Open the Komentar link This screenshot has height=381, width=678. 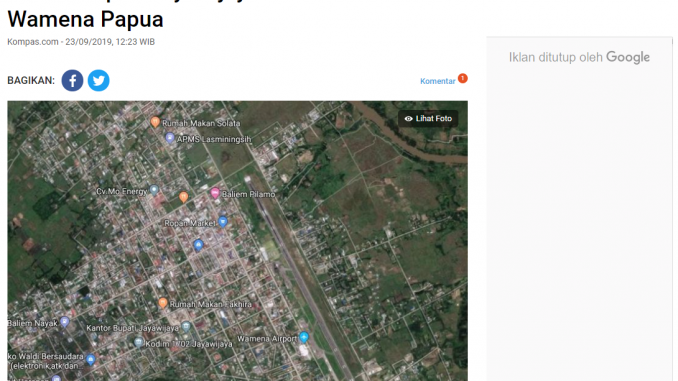(x=438, y=81)
